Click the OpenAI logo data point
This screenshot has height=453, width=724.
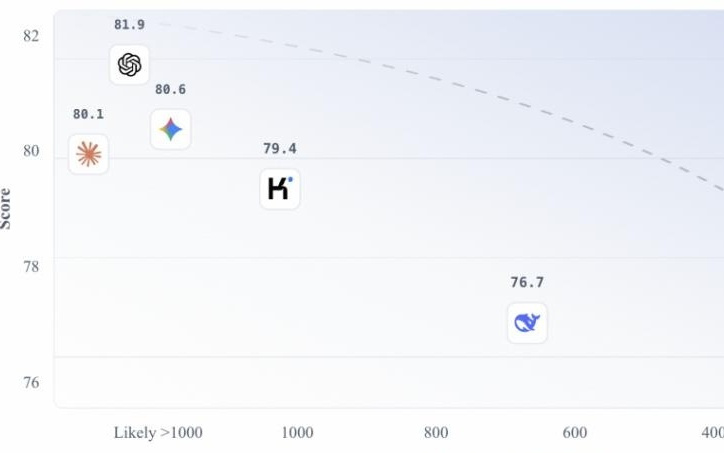click(x=129, y=65)
